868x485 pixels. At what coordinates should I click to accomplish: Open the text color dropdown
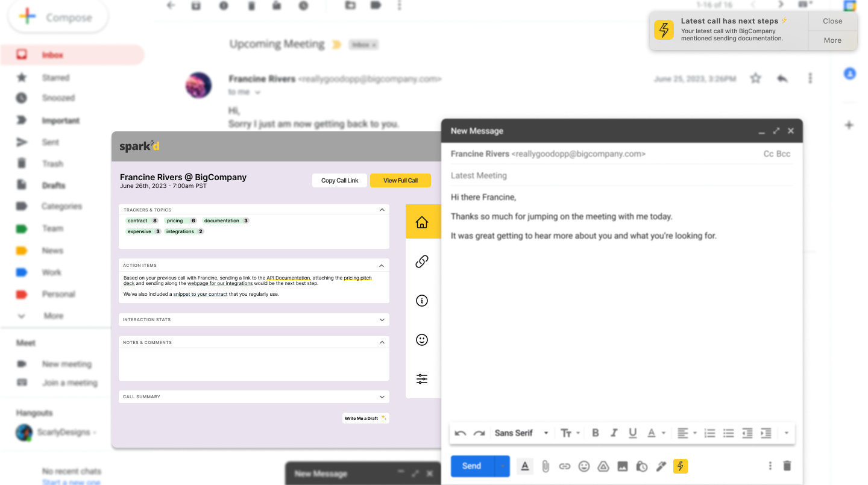[656, 433]
